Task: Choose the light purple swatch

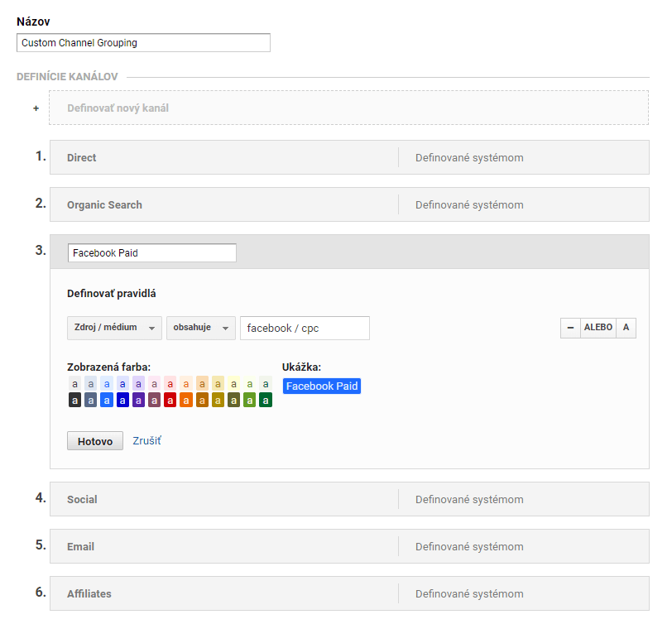Action: [138, 383]
